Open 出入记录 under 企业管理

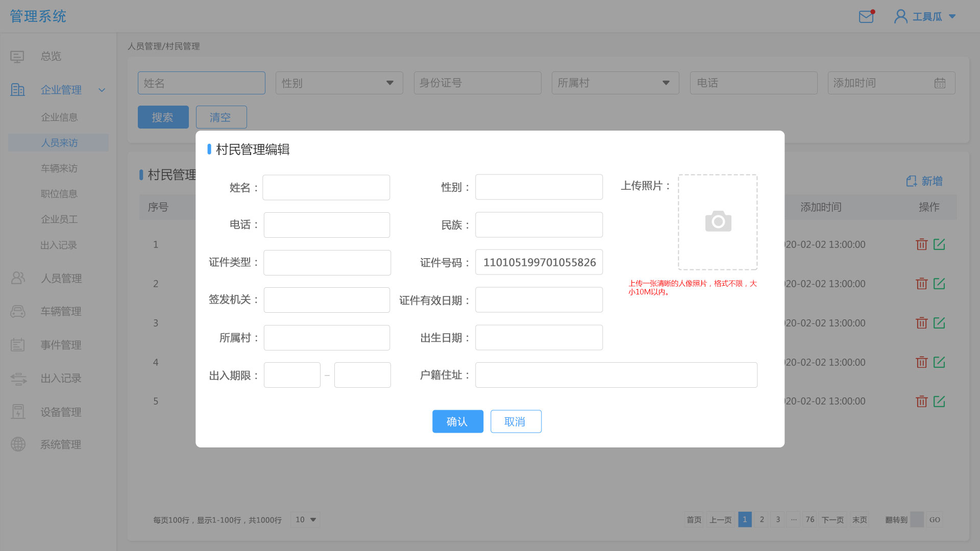[59, 245]
